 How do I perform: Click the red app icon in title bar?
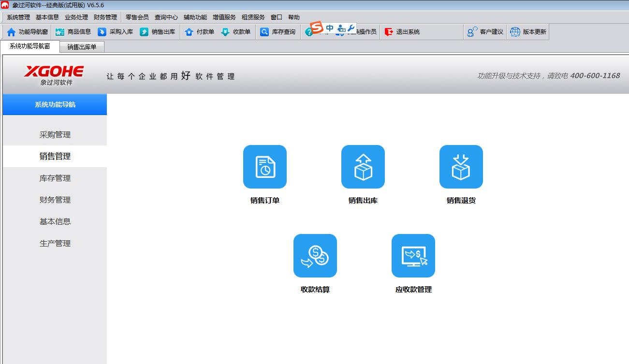(x=5, y=5)
